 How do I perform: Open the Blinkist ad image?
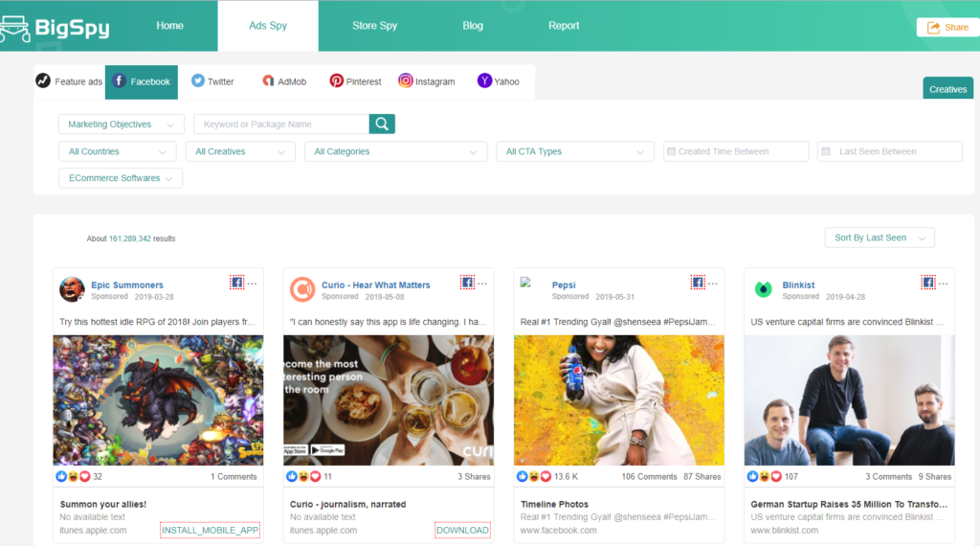click(x=850, y=400)
